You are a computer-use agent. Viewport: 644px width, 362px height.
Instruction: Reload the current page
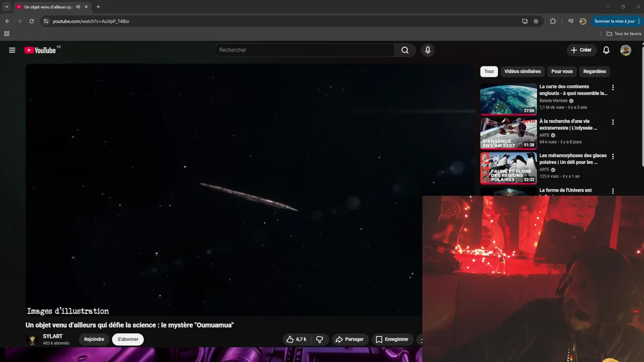[31, 21]
